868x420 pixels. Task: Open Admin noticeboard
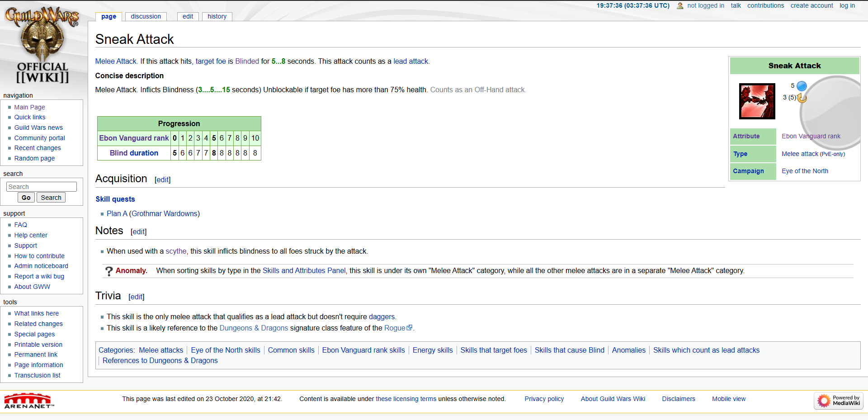point(41,266)
